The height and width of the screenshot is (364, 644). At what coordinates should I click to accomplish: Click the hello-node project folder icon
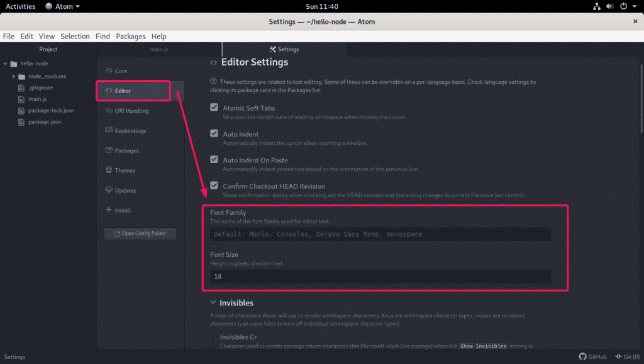click(x=14, y=64)
